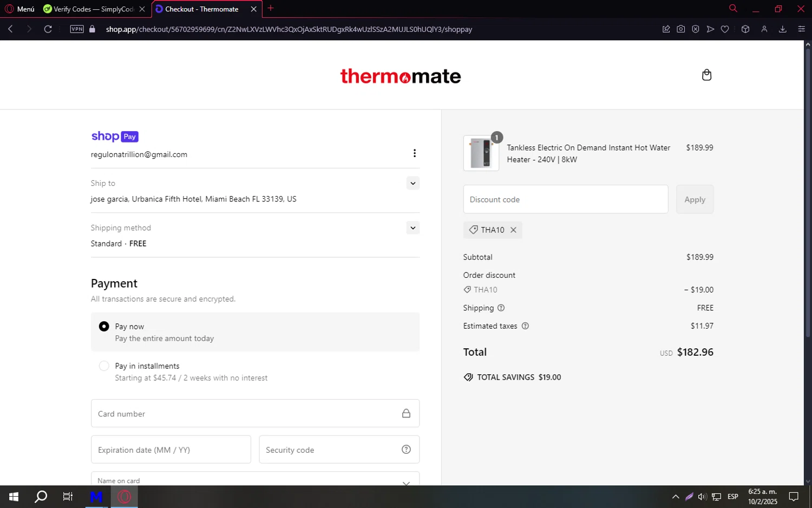Remove the THA10 discount tag
Screen dimensions: 812x508
(513, 230)
